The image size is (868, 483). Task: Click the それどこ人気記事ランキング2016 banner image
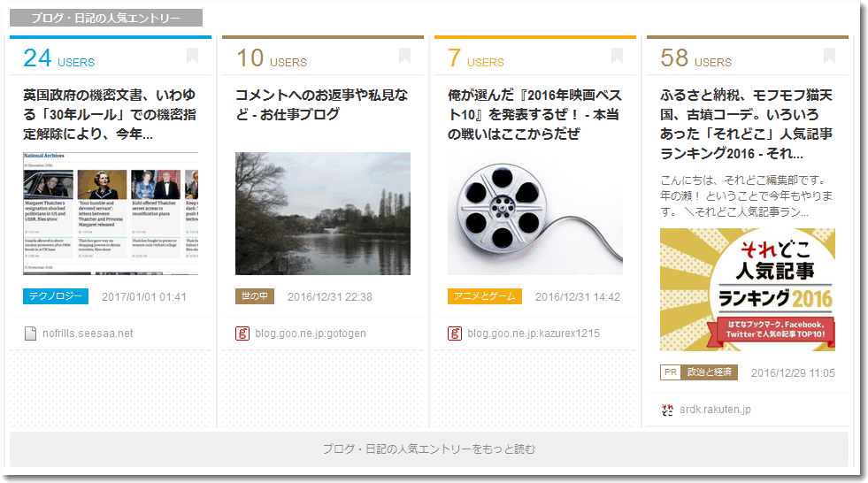coord(748,289)
